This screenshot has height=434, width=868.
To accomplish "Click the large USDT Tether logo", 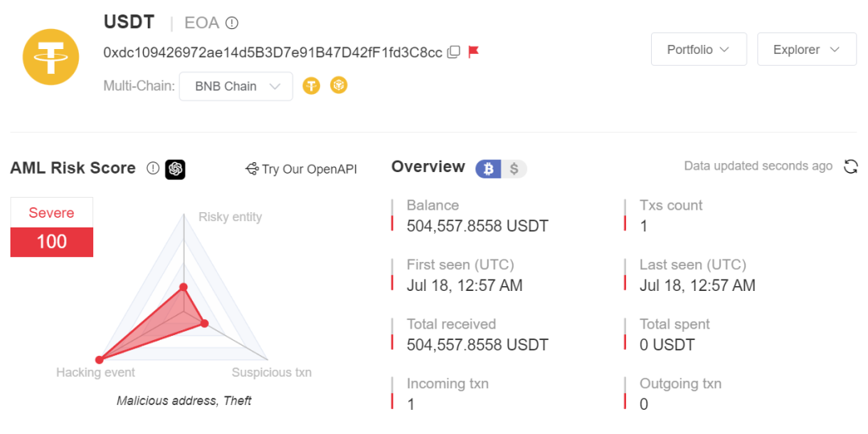I will [x=51, y=56].
